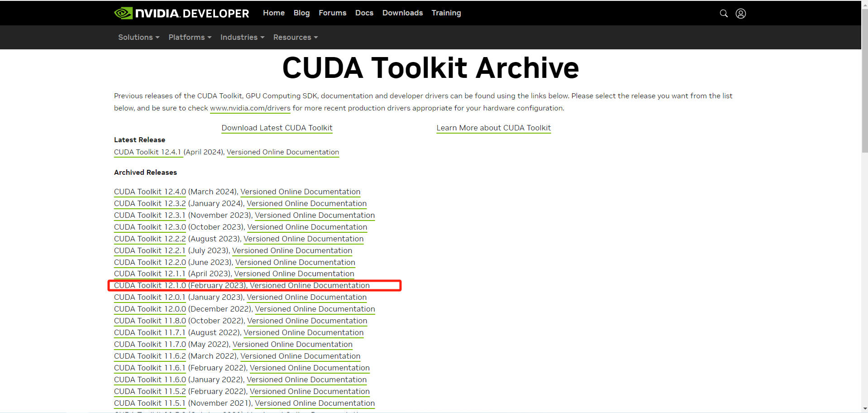The width and height of the screenshot is (868, 413).
Task: Open documentation for 11.7.1 August 2022
Action: (304, 333)
